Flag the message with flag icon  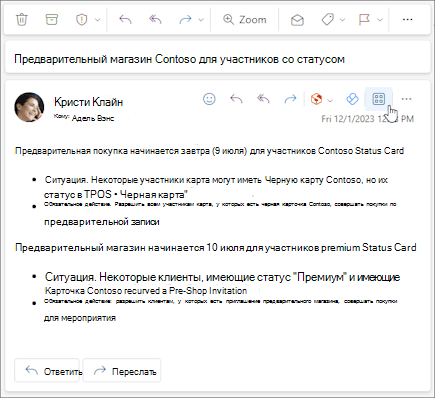[x=364, y=20]
